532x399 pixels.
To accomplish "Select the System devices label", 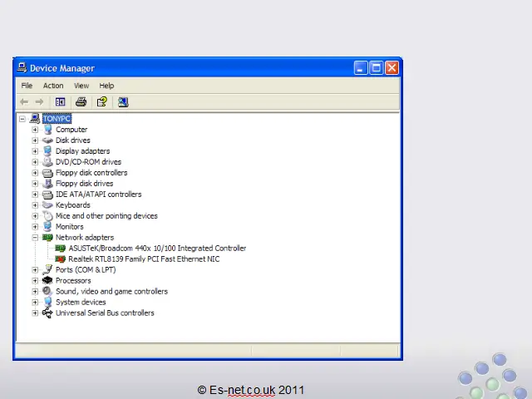I will tap(81, 302).
